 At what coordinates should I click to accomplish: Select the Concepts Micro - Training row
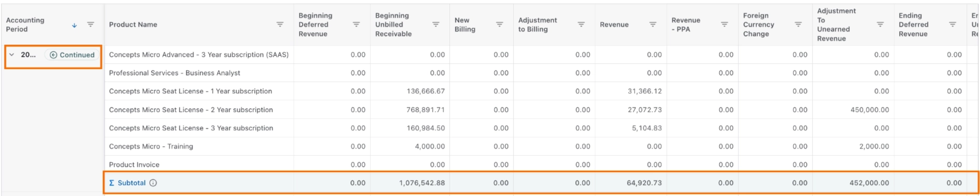pos(151,146)
